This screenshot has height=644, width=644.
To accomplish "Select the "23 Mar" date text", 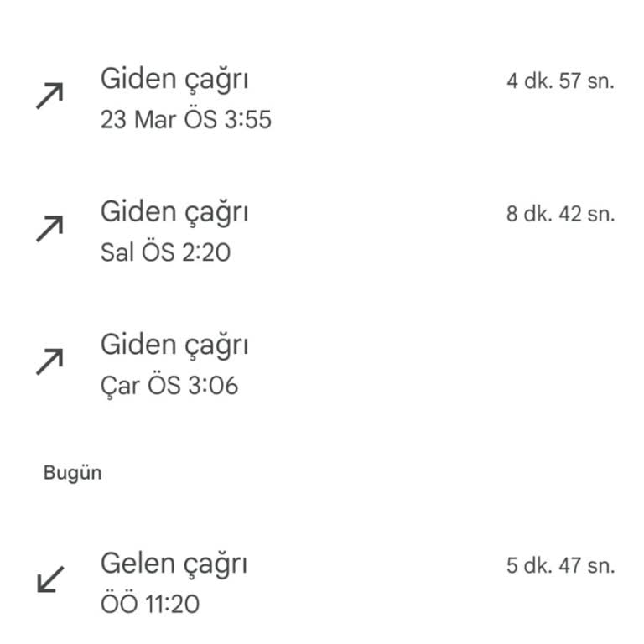I will (x=138, y=120).
